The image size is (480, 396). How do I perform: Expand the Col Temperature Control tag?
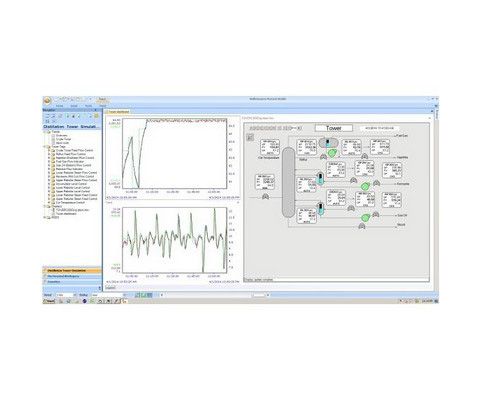[49, 202]
